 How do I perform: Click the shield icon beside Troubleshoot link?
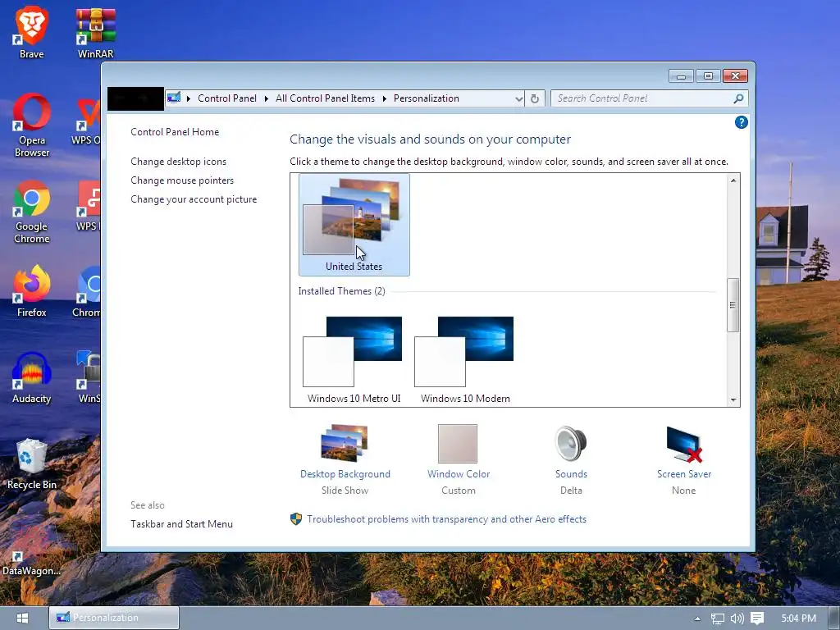tap(295, 519)
